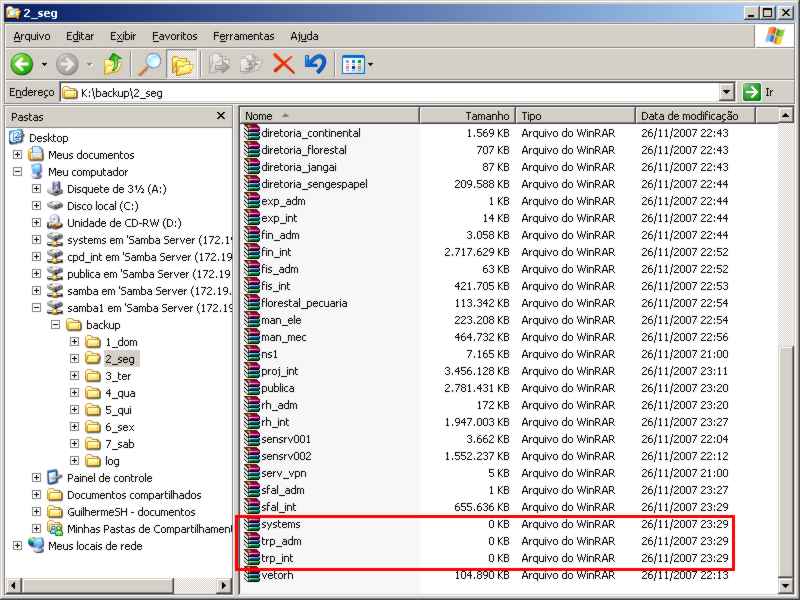Open the Arquivo menu
The height and width of the screenshot is (600, 800).
point(32,36)
